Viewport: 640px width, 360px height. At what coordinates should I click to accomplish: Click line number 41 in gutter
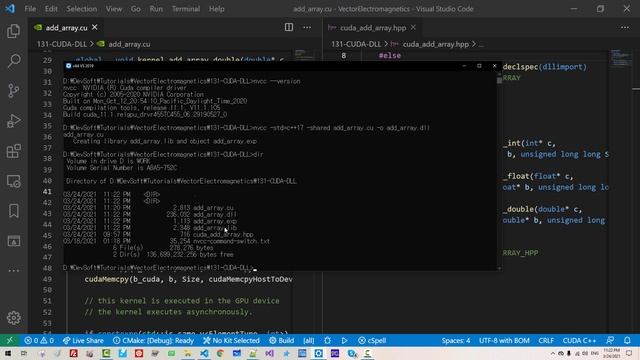click(x=47, y=191)
